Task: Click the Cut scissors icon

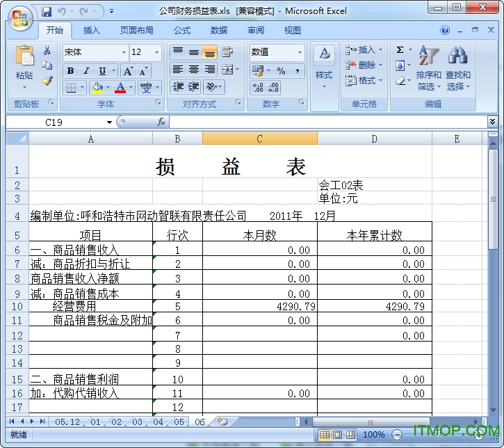Action: coord(47,51)
